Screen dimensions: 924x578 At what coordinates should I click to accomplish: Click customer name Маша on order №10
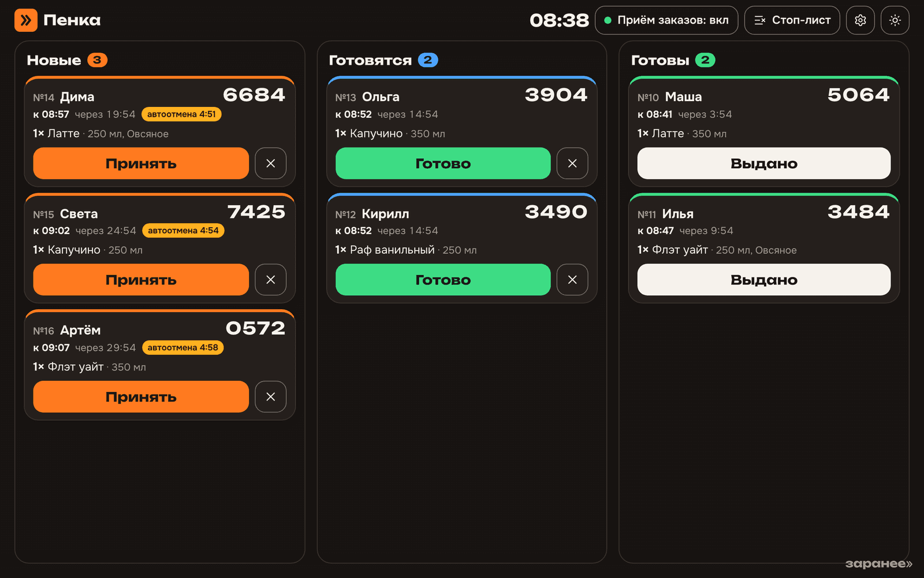click(x=683, y=97)
